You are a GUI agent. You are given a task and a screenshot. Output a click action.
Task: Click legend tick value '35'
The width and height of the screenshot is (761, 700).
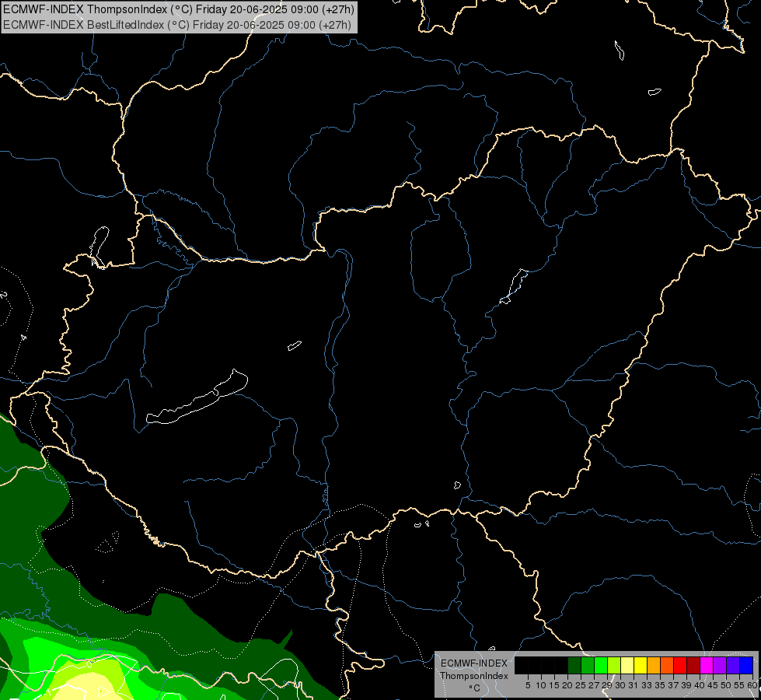tap(660, 685)
